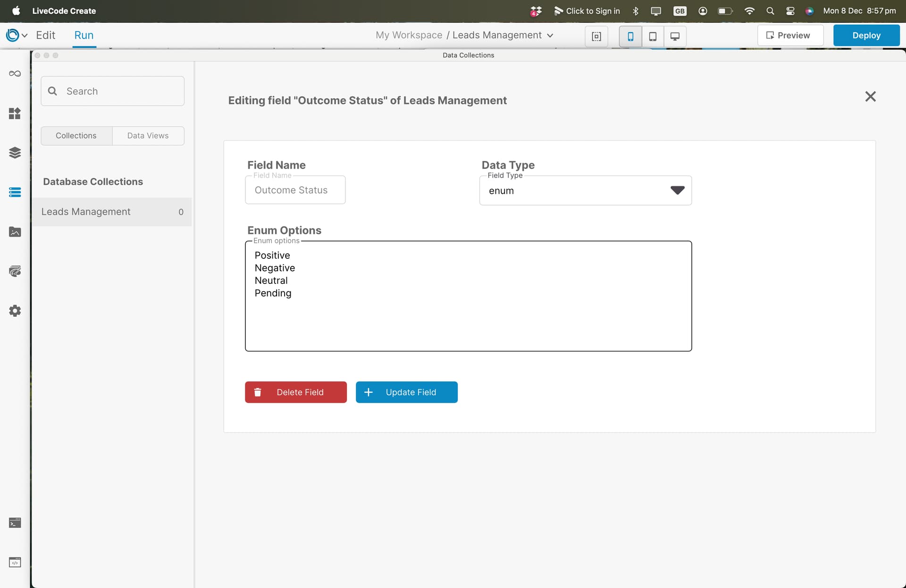This screenshot has height=588, width=906.
Task: Open the Field Type enum dropdown
Action: tap(585, 190)
